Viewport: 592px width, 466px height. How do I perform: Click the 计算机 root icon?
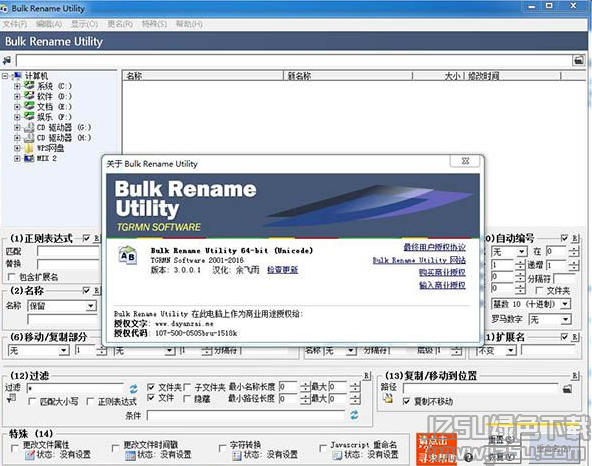(17, 76)
